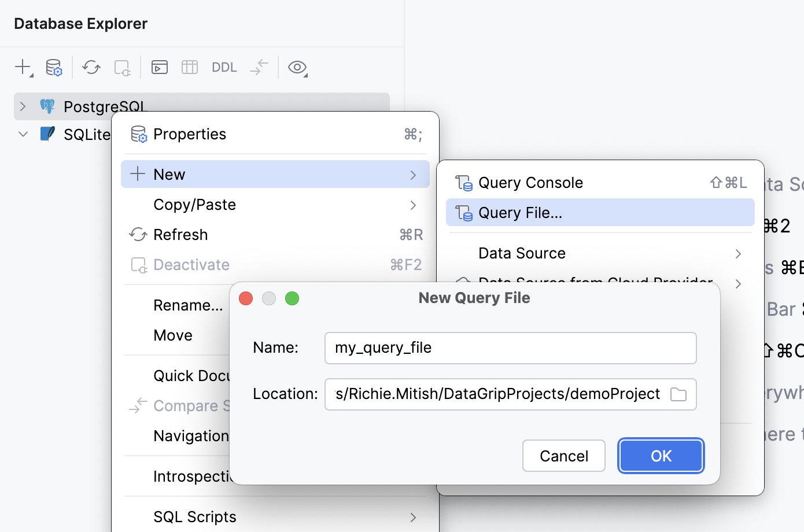The width and height of the screenshot is (804, 532).
Task: Click the DDL toolbar icon
Action: (x=224, y=67)
